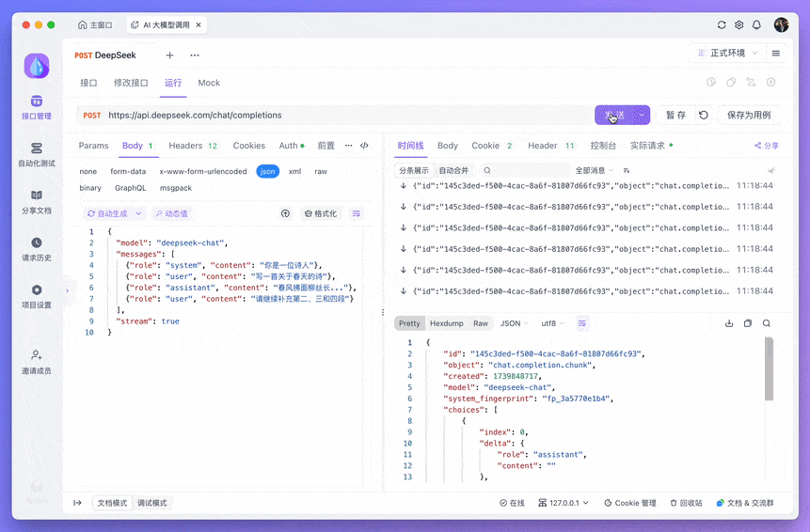Click the 暂存 button
810x532 pixels.
click(675, 115)
